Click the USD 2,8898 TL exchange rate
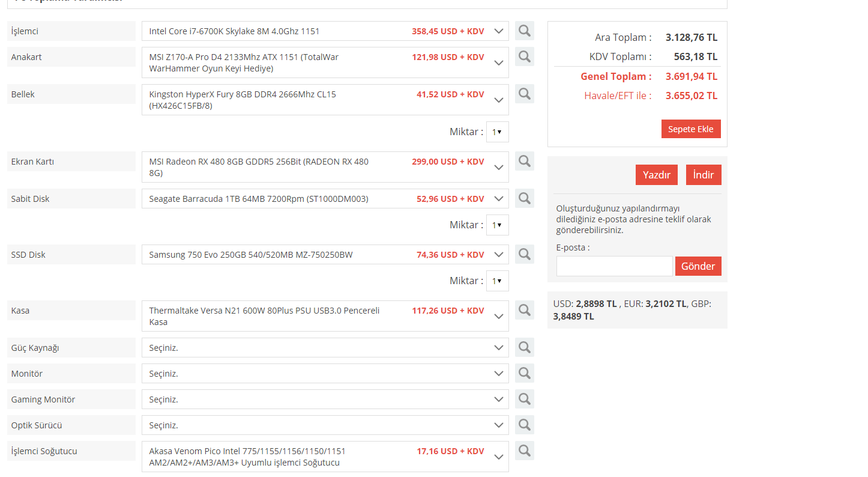Viewport: 868px width, 477px height. [596, 304]
